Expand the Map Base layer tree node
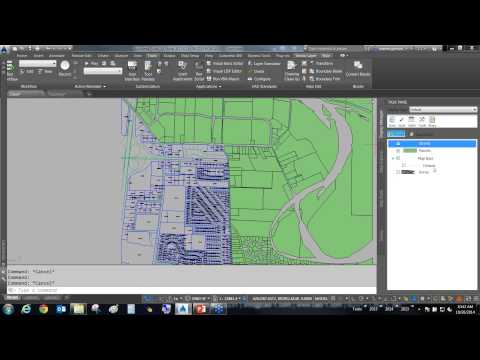This screenshot has width=480, height=360. click(x=393, y=158)
